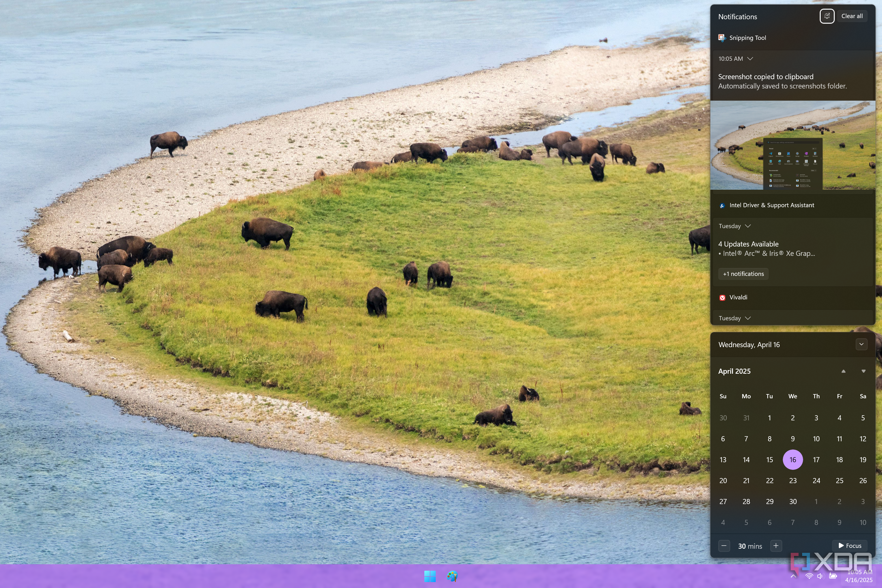
Task: Select March 31 in the calendar
Action: pyautogui.click(x=746, y=418)
